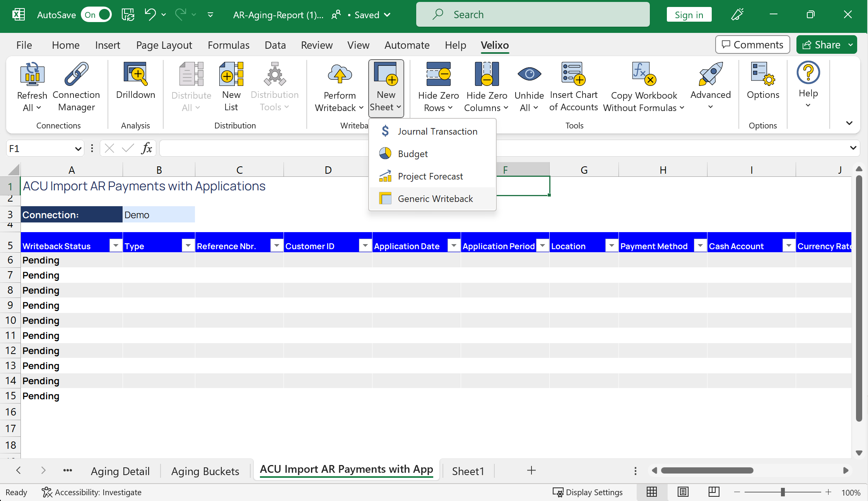Open the Reference Nbr. filter dropdown
This screenshot has width=868, height=501.
tap(277, 246)
